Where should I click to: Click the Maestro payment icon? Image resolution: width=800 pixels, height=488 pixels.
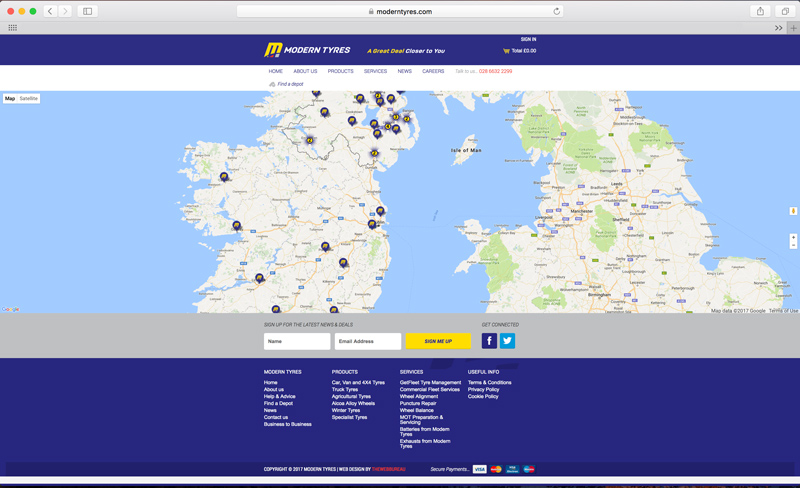pos(529,469)
